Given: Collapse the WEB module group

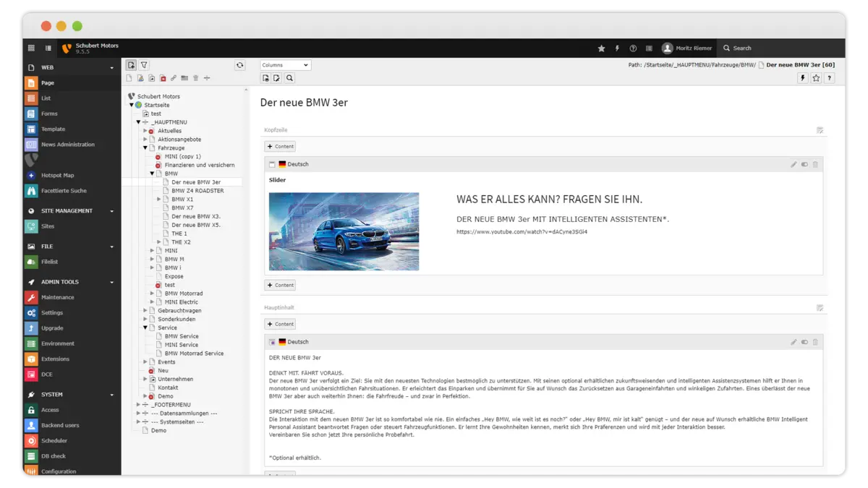Looking at the screenshot, I should [x=111, y=68].
